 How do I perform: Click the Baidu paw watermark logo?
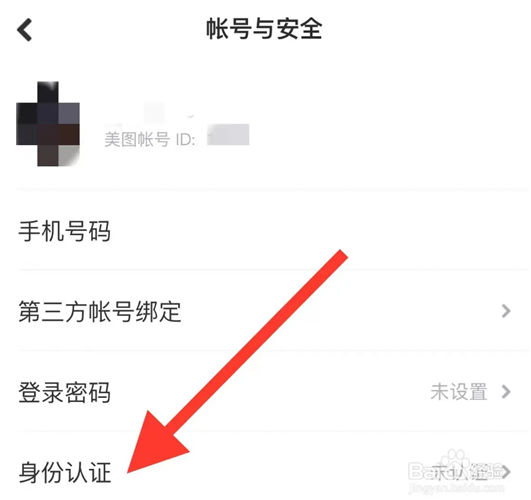456,458
